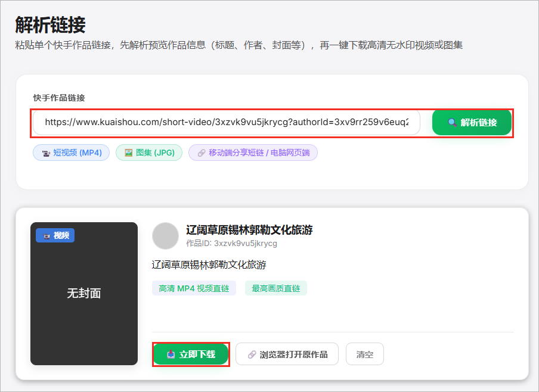Click the magnifier icon in 解析链接 button
Screen dimensions: 539x392
(x=453, y=123)
